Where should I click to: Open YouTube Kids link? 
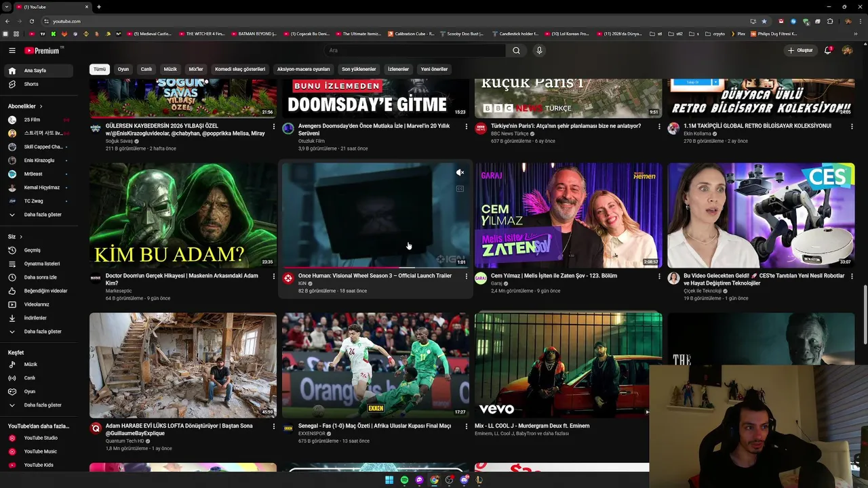(x=41, y=465)
